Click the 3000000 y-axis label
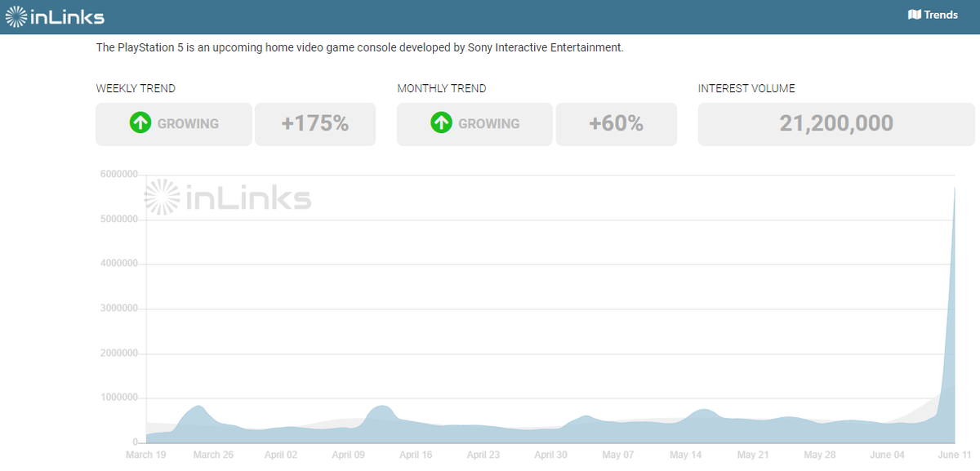Image resolution: width=980 pixels, height=471 pixels. (119, 309)
